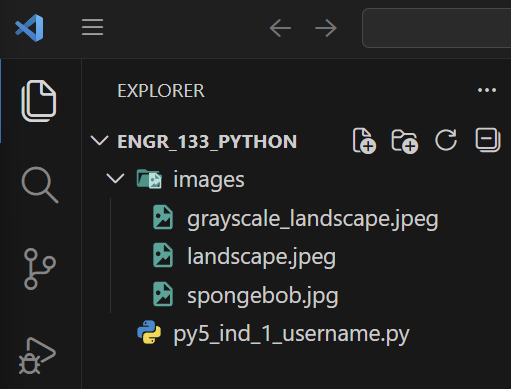Collapse the ENGR_133_PYTHON folder section chevron

tap(99, 141)
